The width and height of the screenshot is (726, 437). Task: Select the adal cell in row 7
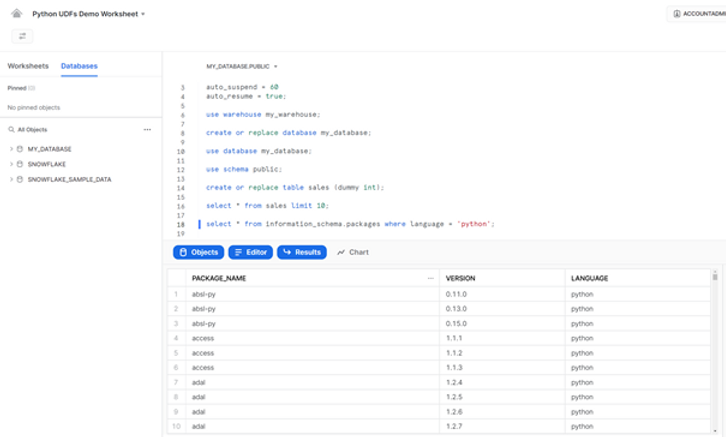(x=313, y=382)
